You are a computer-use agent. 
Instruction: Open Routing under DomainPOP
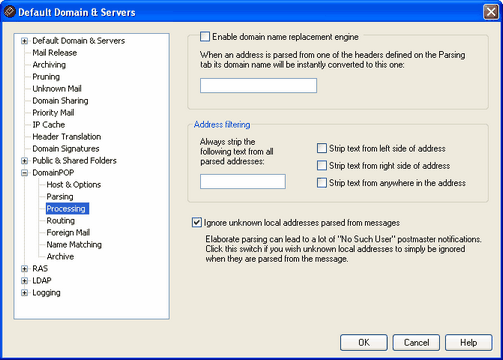[61, 221]
